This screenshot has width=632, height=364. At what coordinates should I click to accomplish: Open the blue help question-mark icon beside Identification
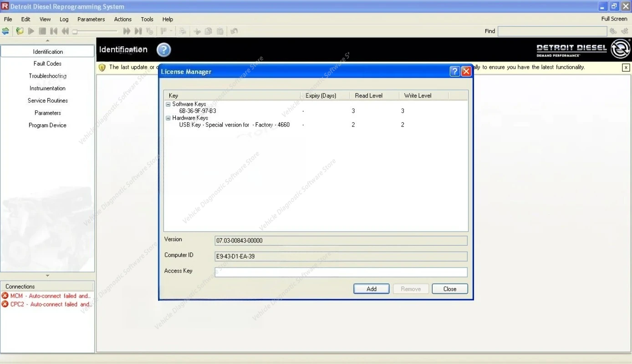164,50
